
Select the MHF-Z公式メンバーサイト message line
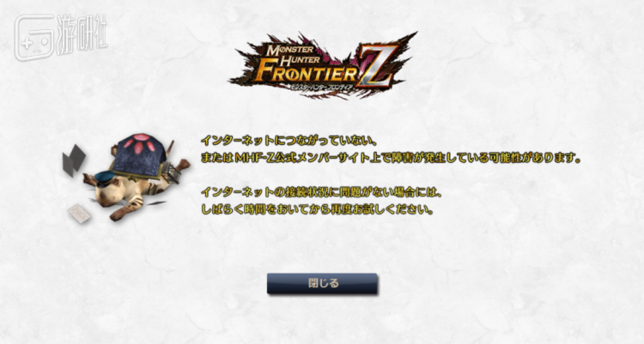tap(391, 158)
